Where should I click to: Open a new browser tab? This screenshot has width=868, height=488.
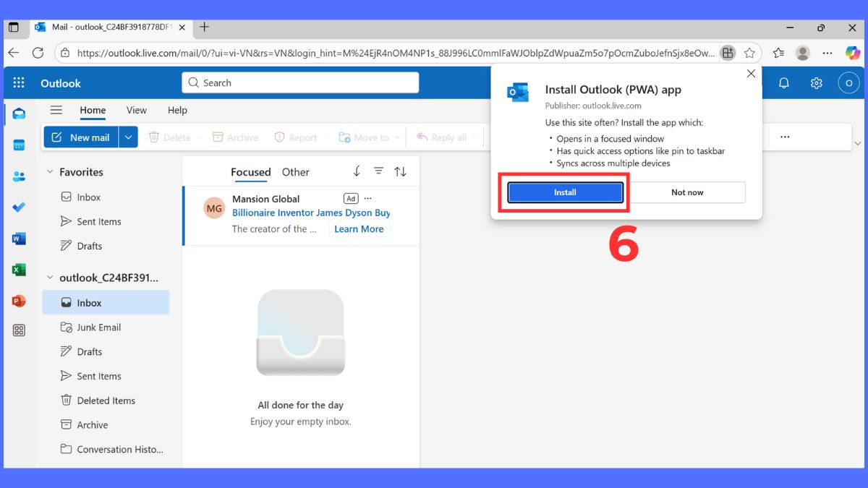coord(205,27)
